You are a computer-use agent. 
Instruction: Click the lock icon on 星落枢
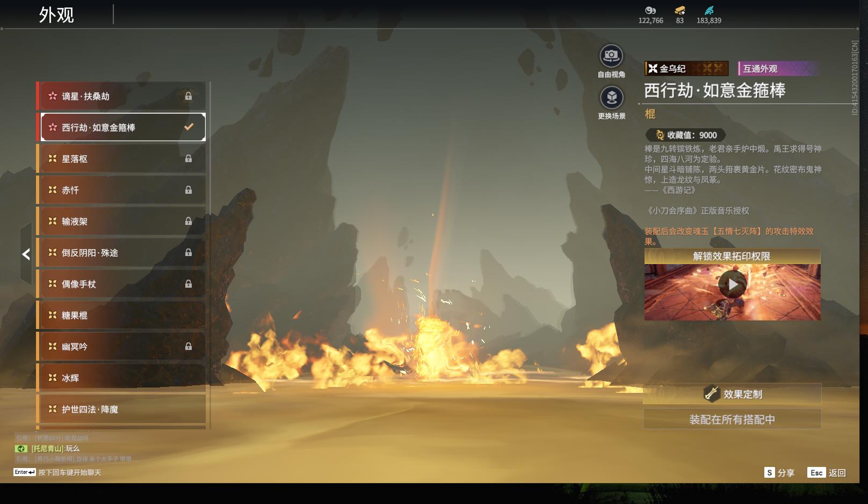coord(189,159)
